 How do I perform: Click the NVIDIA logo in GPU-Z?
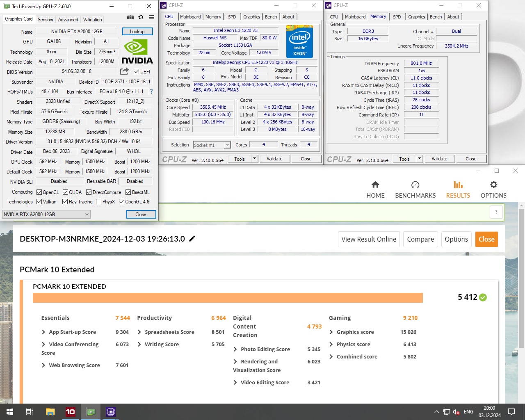(137, 52)
